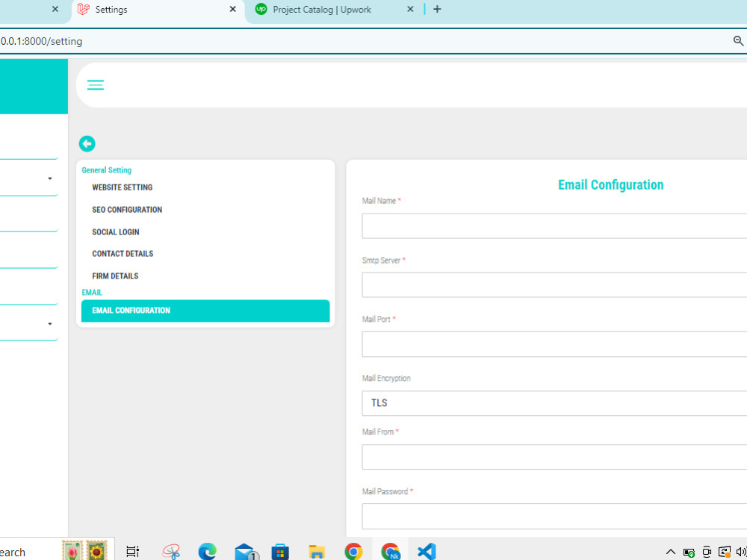Click the taskbar search box
Screen dimensions: 747x560
coord(58,550)
